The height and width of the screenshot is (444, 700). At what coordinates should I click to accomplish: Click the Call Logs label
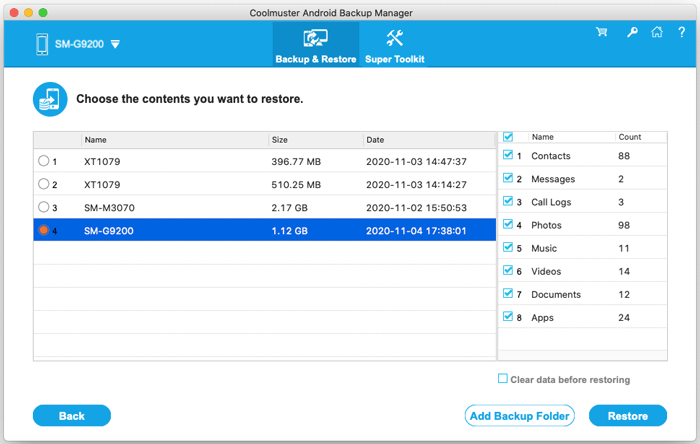[x=551, y=203]
